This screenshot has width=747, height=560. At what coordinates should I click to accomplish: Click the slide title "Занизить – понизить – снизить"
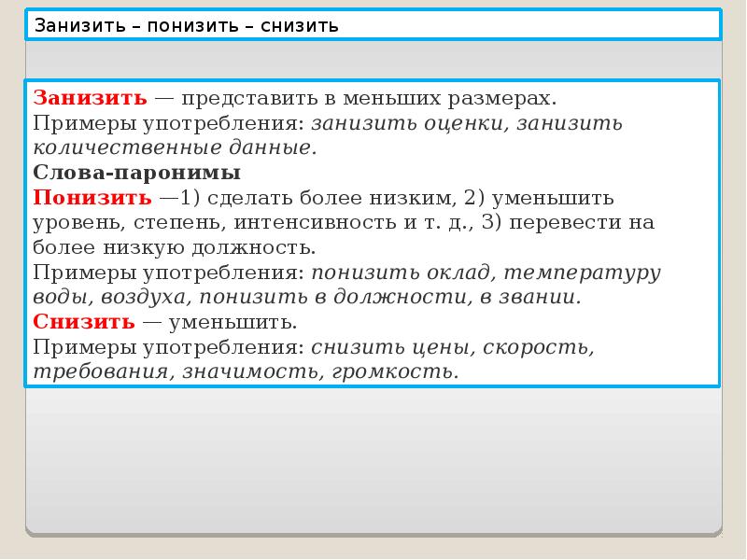187,25
